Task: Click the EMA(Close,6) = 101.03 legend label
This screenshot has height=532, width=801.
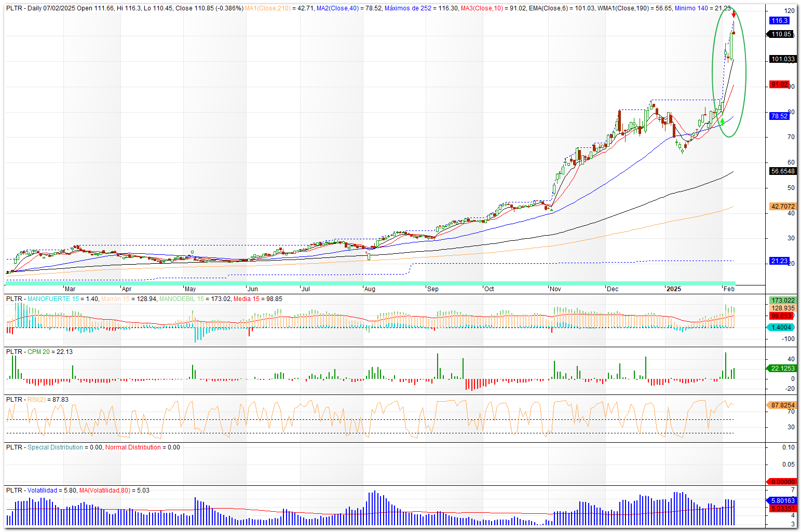Action: coord(562,8)
